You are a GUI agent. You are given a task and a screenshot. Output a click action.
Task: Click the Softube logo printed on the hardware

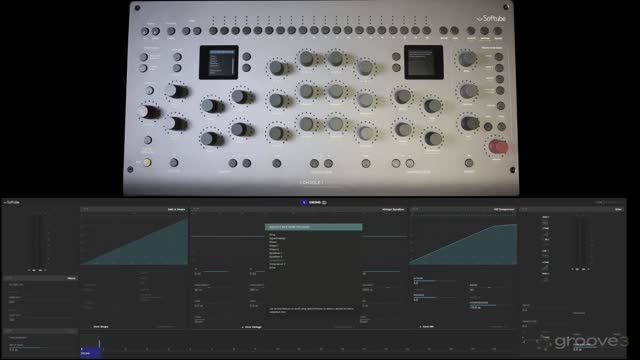[492, 18]
